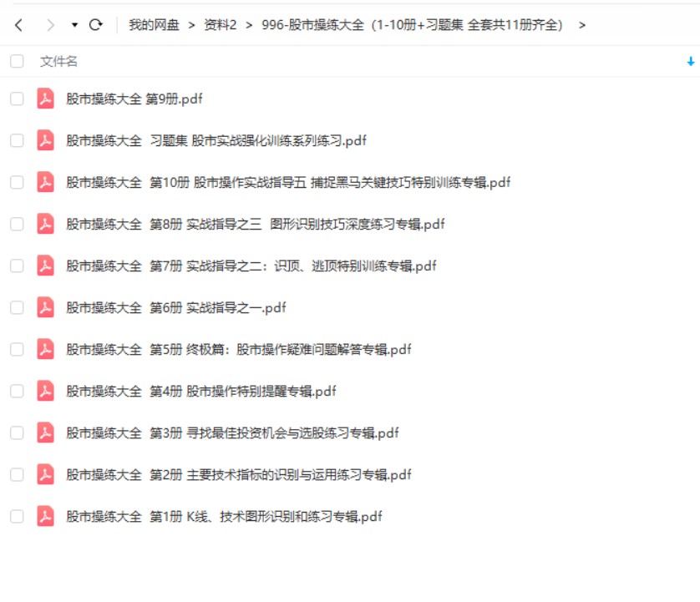700x602 pixels.
Task: Select file name 第10册 捕捉黑马关键技巧特别训练专辑.pdf
Action: coord(288,182)
